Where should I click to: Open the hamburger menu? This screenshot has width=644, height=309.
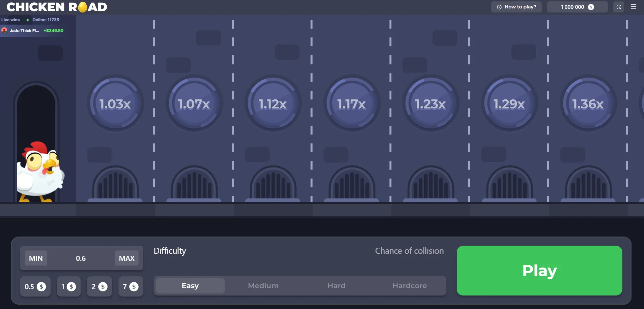634,7
